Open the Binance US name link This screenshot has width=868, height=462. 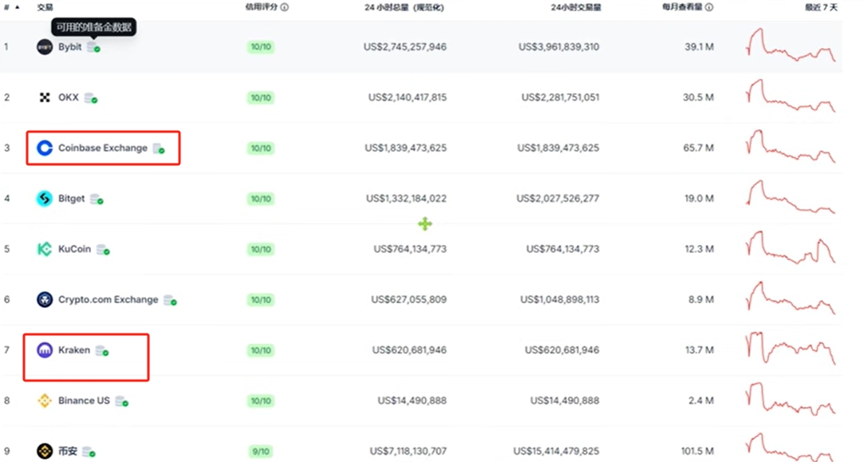point(84,401)
